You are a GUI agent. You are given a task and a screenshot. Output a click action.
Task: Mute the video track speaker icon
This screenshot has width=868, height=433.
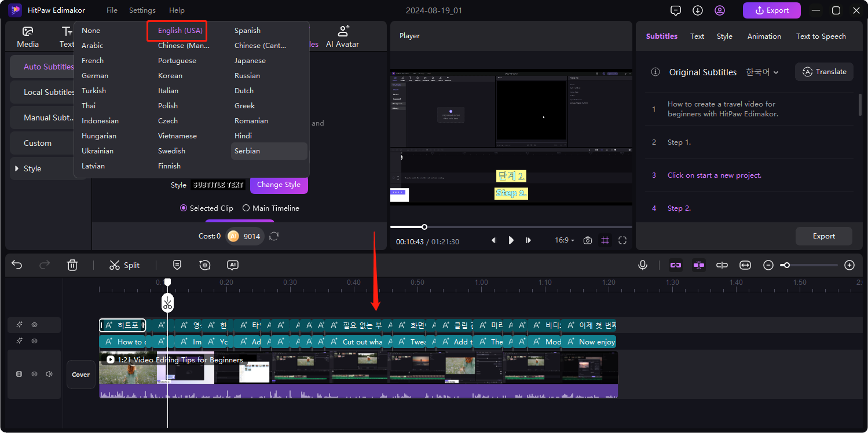[x=49, y=375]
